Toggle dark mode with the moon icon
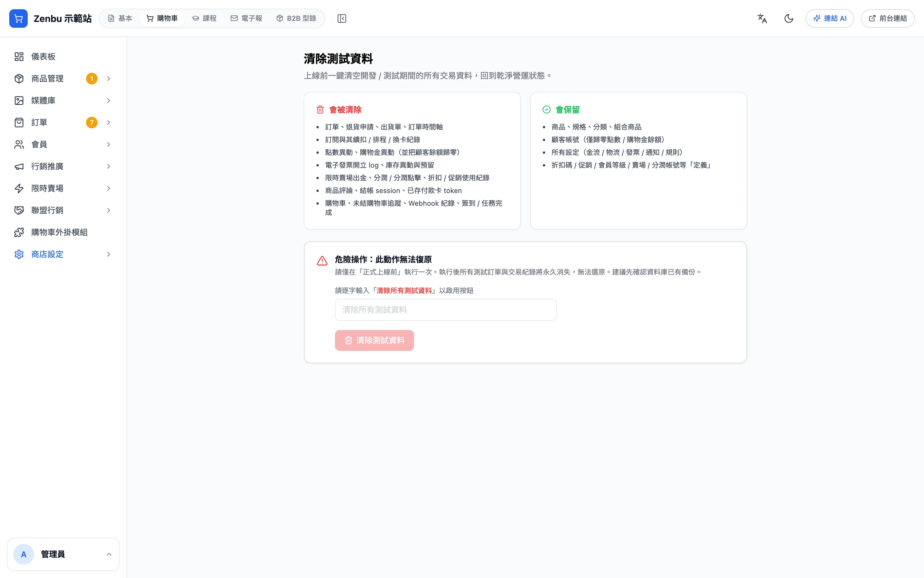The height and width of the screenshot is (578, 924). [x=789, y=18]
